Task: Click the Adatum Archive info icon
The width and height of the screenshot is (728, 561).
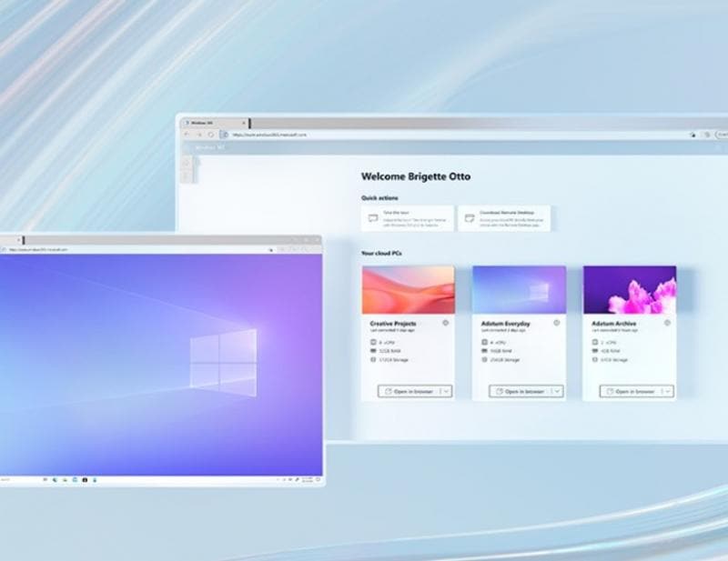Action: [x=667, y=323]
